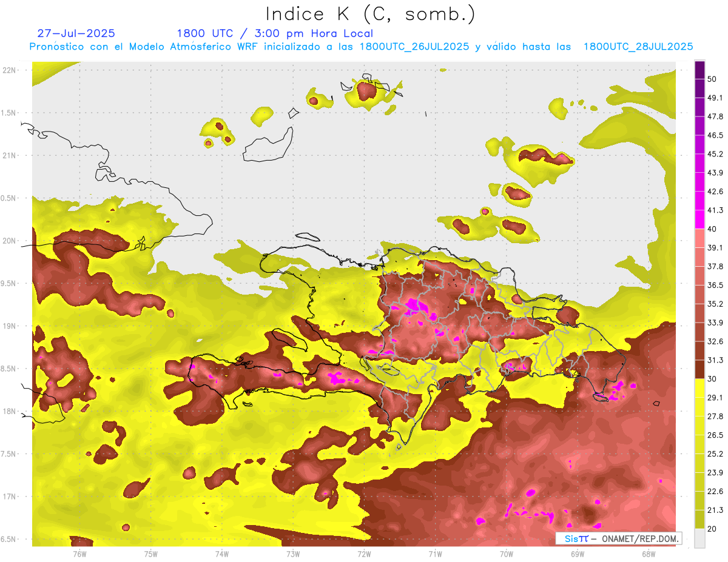Click the purple legend swatch between 47.8 and 49.1
This screenshot has width=728, height=562.
pyautogui.click(x=700, y=107)
